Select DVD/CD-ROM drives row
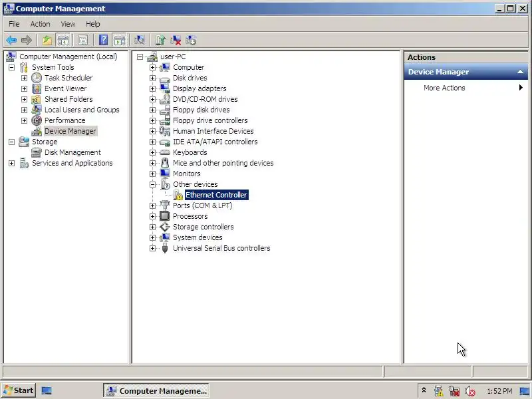This screenshot has height=399, width=532. tap(205, 99)
